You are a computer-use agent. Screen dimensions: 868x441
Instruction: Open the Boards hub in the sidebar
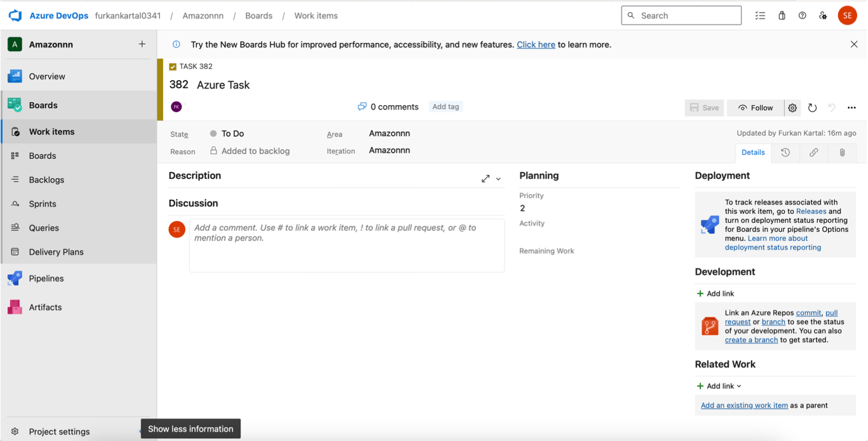(79, 105)
